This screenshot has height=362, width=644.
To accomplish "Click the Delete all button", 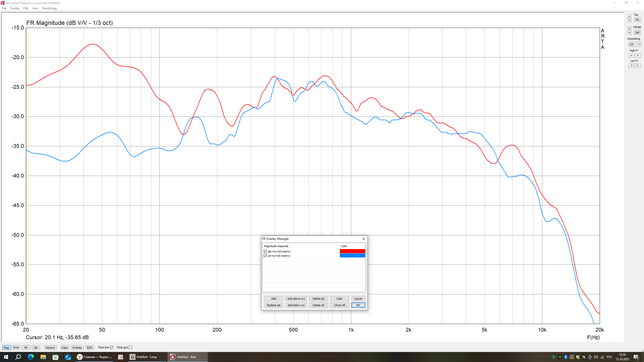I will click(318, 305).
